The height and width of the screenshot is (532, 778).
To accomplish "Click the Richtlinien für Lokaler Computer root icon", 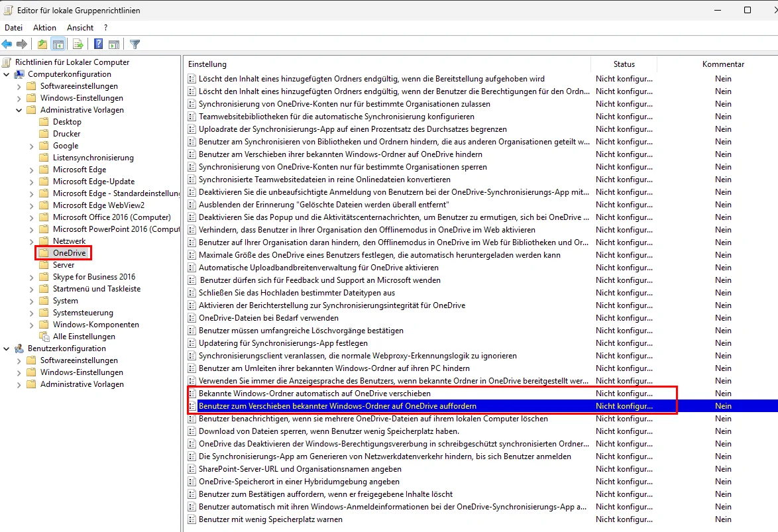I will pyautogui.click(x=7, y=62).
